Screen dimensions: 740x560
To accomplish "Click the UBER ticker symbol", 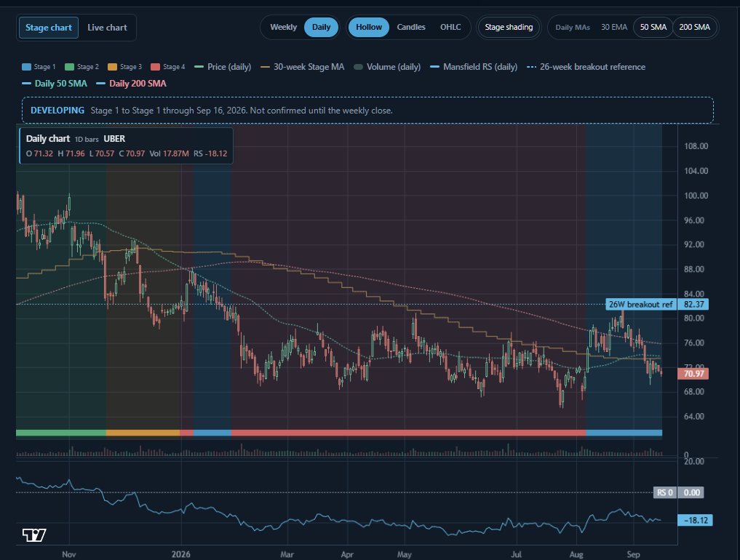I will click(x=114, y=139).
